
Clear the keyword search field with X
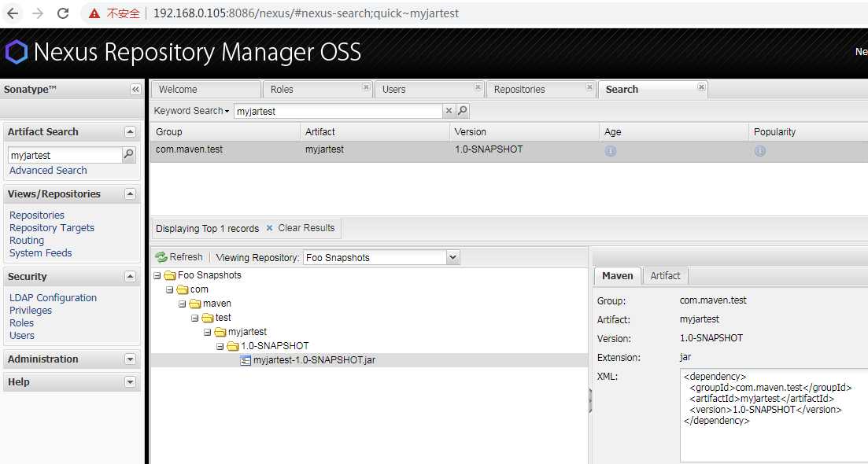click(449, 111)
